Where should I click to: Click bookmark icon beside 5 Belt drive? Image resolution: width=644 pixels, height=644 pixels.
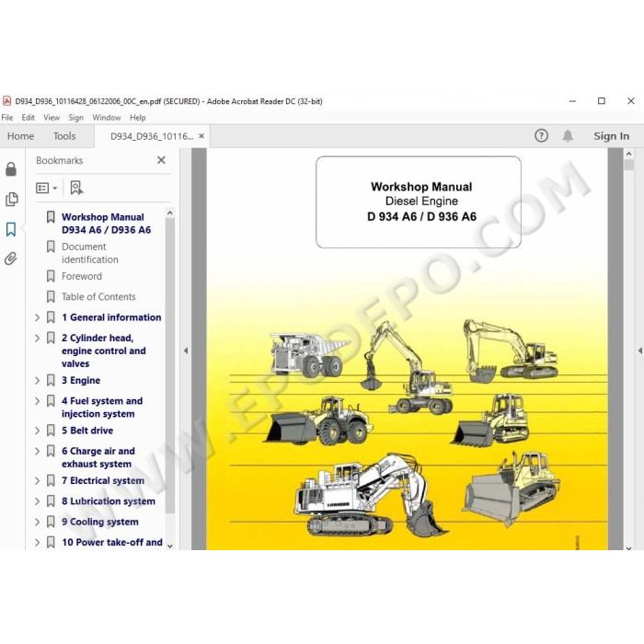[x=51, y=431]
